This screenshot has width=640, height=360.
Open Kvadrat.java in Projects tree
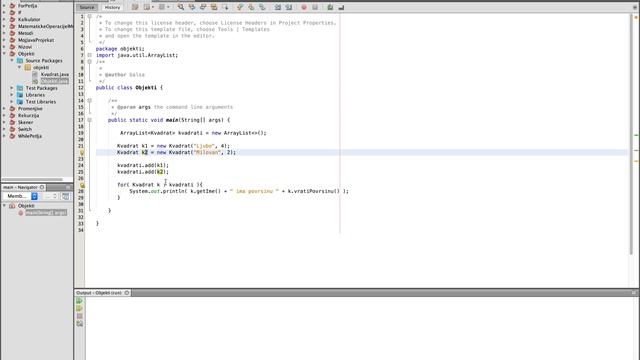click(x=55, y=74)
